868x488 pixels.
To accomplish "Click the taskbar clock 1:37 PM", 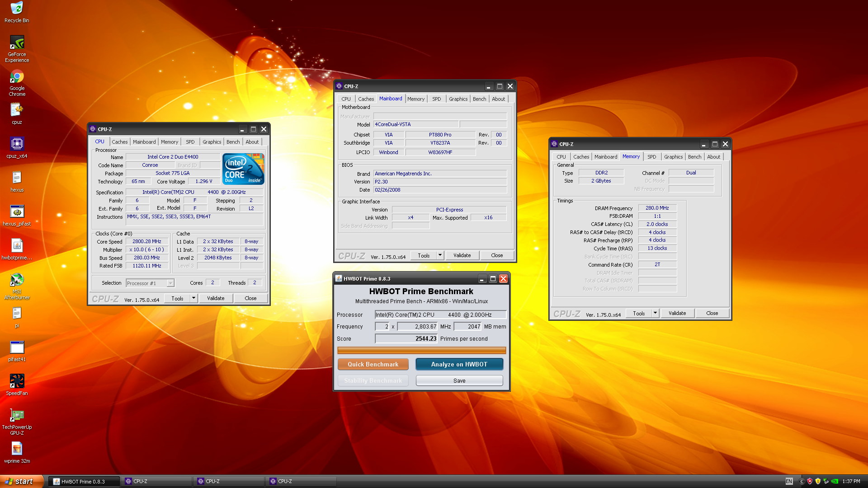I will coord(851,481).
